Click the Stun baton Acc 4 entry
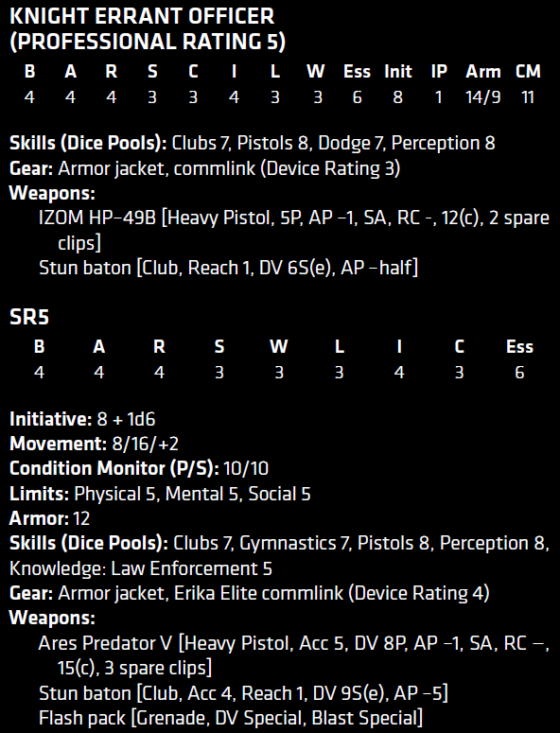 tap(243, 692)
